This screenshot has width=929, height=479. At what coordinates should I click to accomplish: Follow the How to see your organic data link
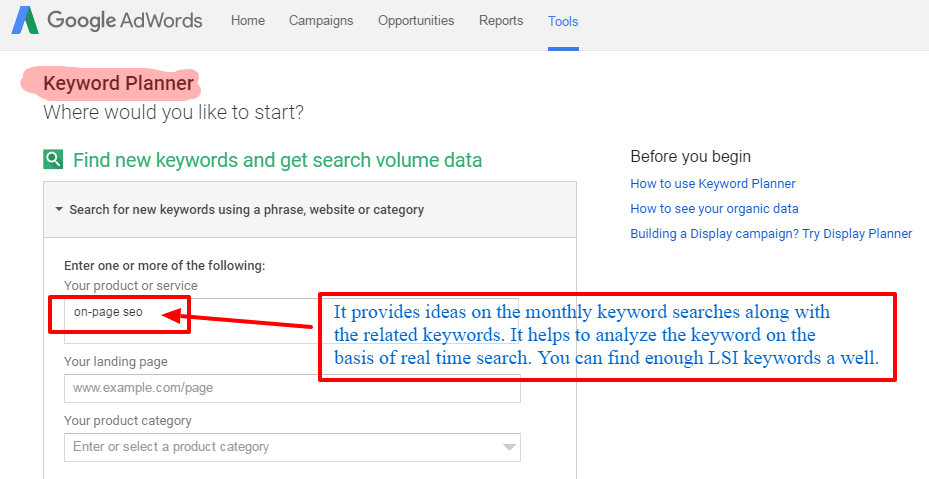pos(714,209)
